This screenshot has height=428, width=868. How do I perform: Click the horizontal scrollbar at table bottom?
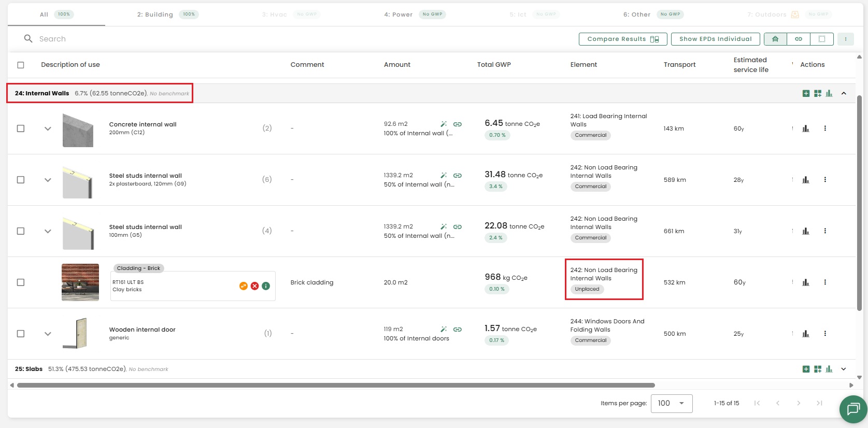[336, 385]
